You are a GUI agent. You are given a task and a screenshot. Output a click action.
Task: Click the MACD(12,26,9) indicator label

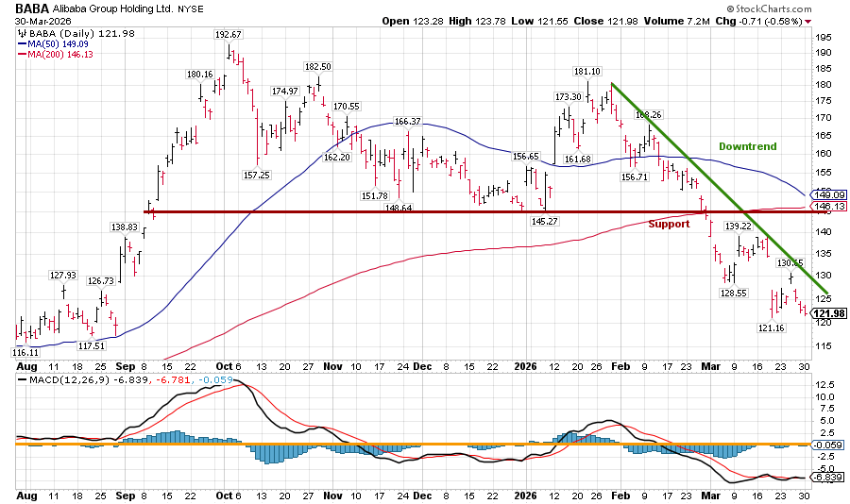coord(55,379)
